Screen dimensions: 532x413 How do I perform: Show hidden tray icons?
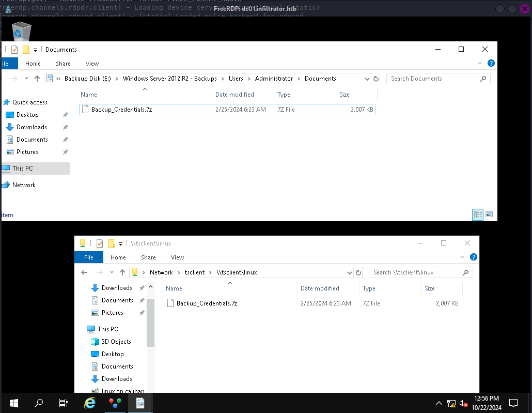439,404
